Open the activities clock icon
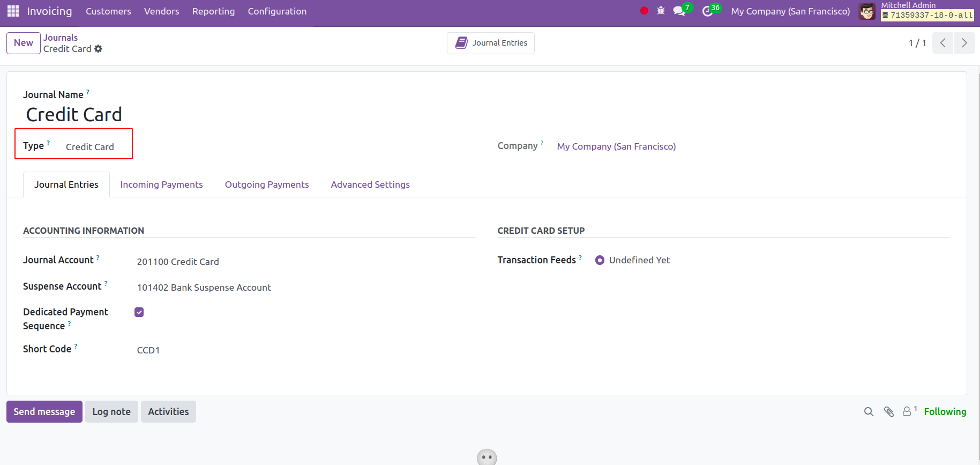 (708, 11)
